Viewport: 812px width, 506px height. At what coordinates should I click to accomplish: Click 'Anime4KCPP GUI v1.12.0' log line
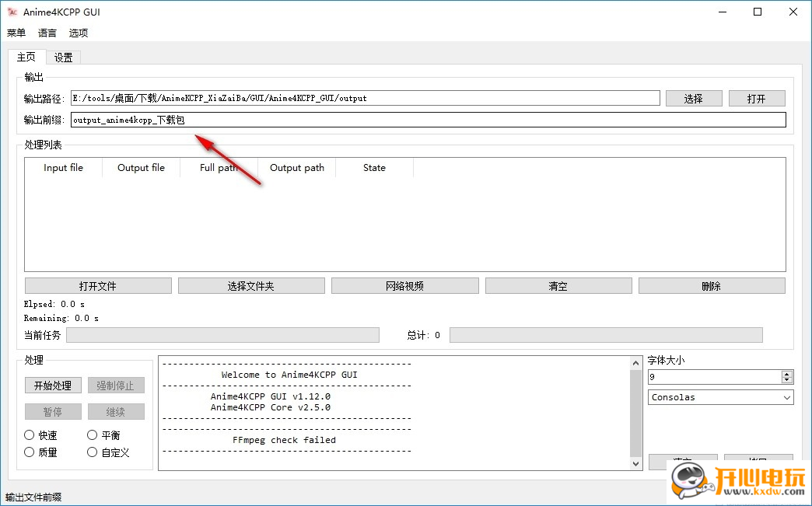pyautogui.click(x=271, y=396)
